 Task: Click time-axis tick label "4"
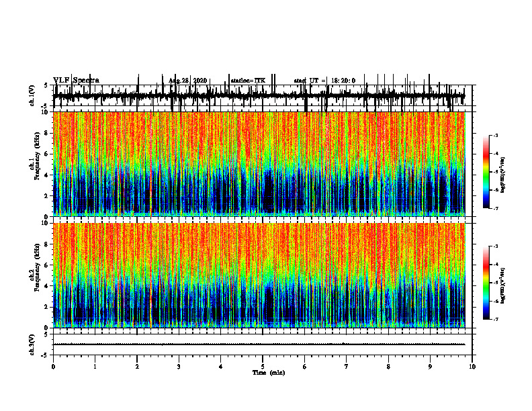click(x=221, y=367)
